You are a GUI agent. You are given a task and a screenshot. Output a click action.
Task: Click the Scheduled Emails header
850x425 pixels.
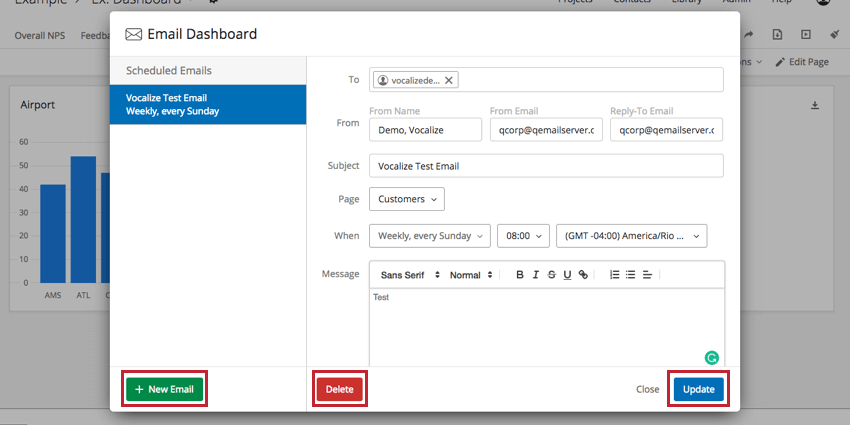click(x=208, y=70)
